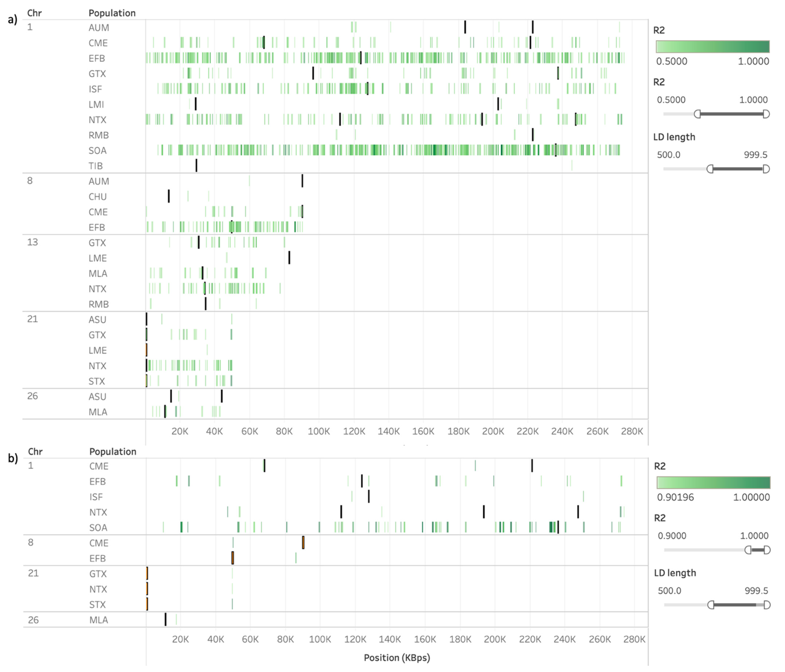
Task: Click left handle of panel a R2 slider
Action: pos(697,114)
